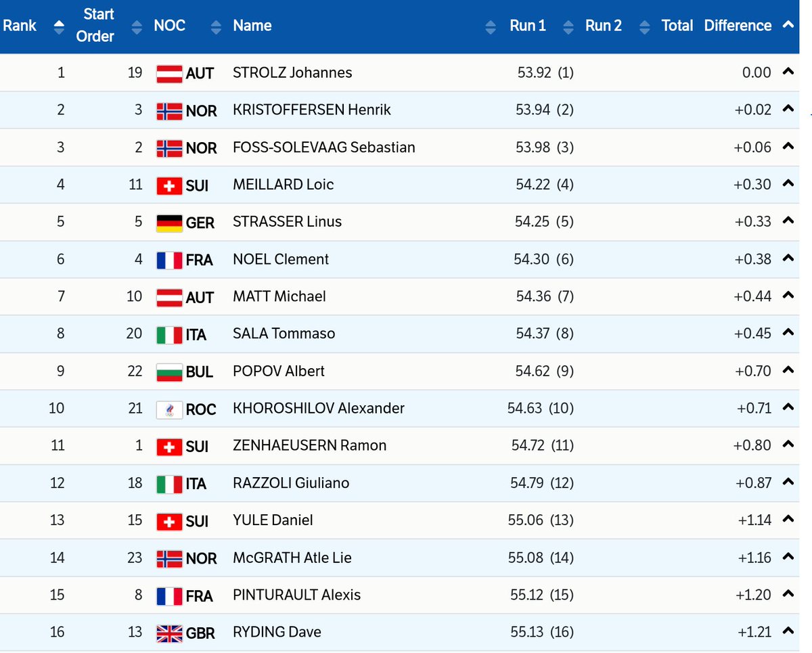The width and height of the screenshot is (812, 653).
Task: Expand KRISTOFFERSEN Henrik row chevron
Action: click(787, 109)
